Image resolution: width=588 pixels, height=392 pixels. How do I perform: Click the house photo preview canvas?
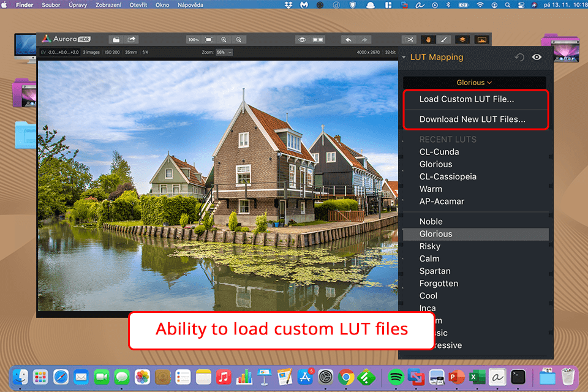click(218, 186)
